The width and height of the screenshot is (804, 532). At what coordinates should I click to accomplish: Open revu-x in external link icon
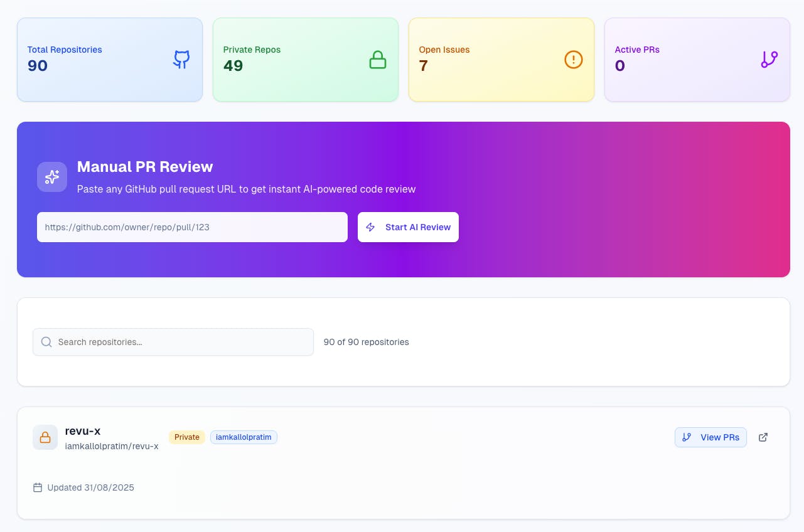[763, 437]
